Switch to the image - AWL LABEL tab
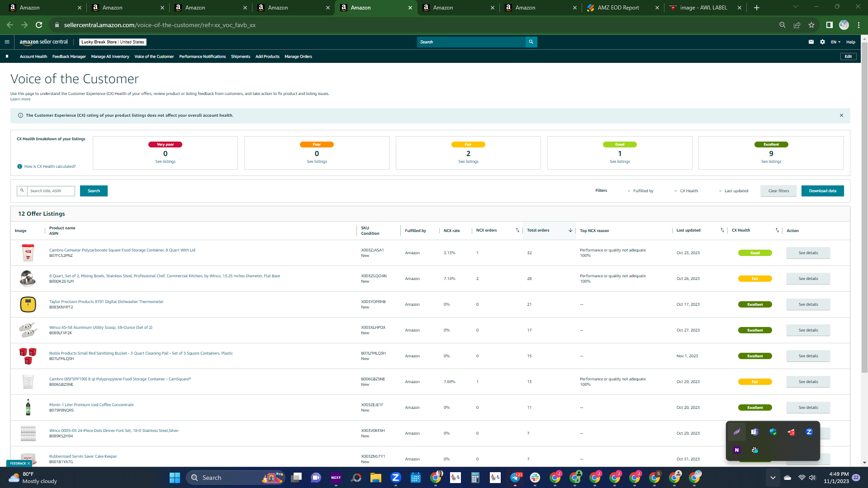 pyautogui.click(x=705, y=8)
